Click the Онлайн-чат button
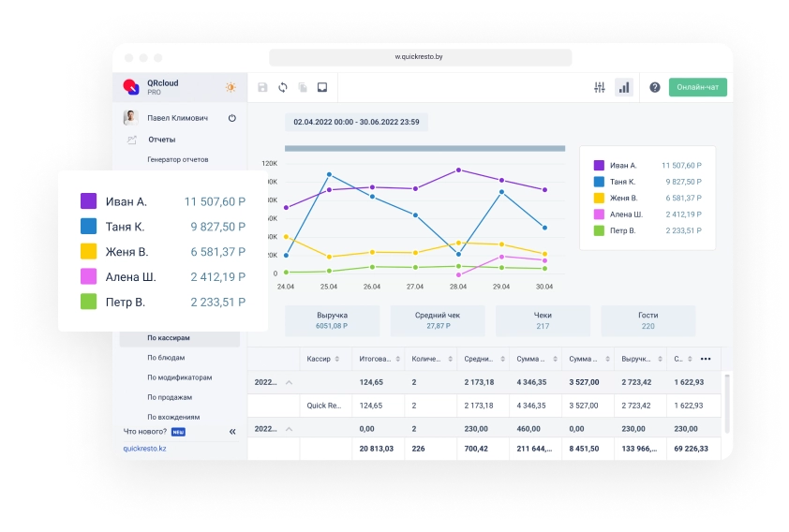Image resolution: width=789 pixels, height=532 pixels. [698, 87]
